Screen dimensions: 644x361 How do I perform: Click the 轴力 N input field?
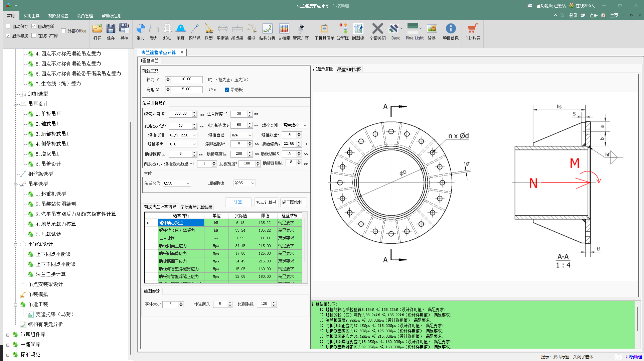pyautogui.click(x=186, y=80)
